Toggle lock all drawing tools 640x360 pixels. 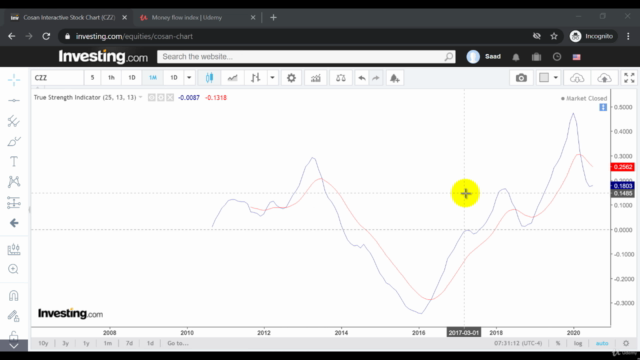pyautogui.click(x=14, y=335)
